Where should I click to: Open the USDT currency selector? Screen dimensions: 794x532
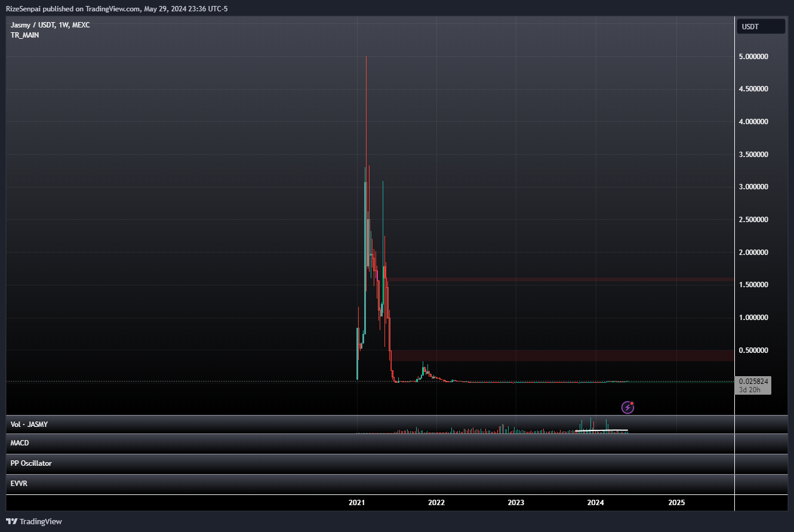point(761,26)
